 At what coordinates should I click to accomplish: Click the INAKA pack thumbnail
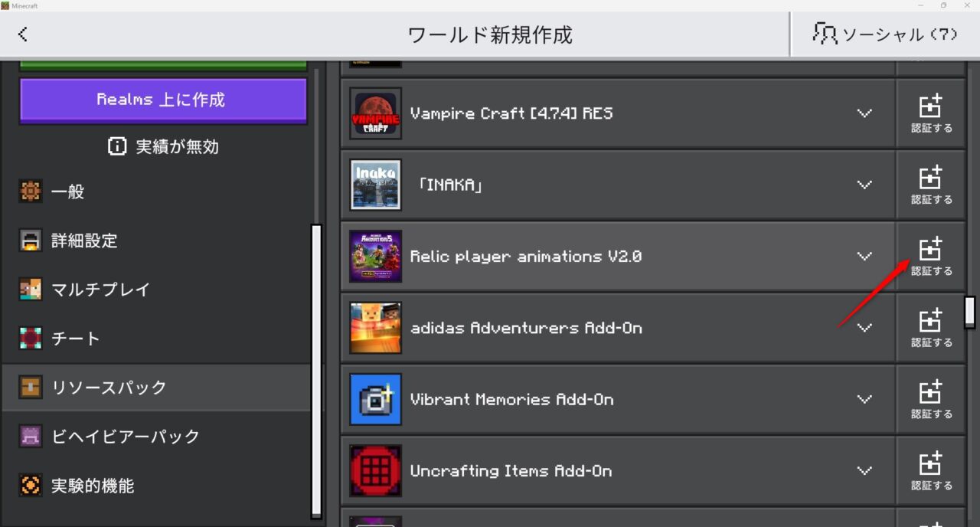coord(375,185)
